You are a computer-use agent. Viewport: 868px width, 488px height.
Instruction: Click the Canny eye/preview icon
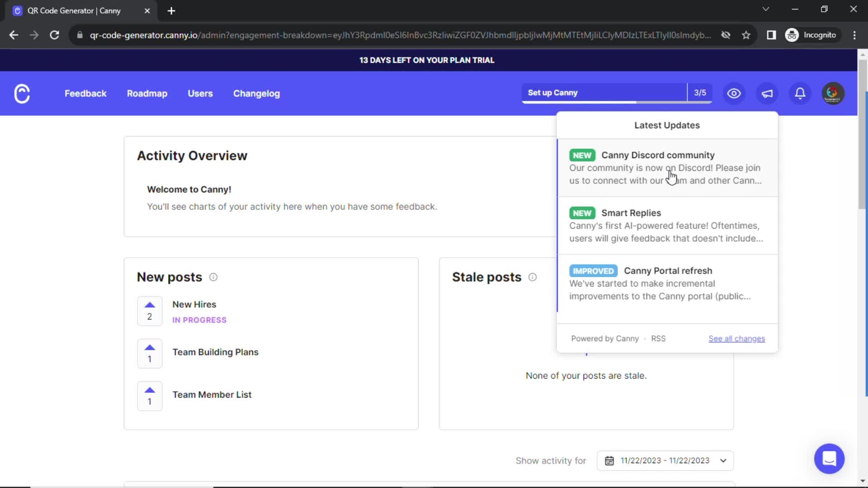(x=734, y=94)
